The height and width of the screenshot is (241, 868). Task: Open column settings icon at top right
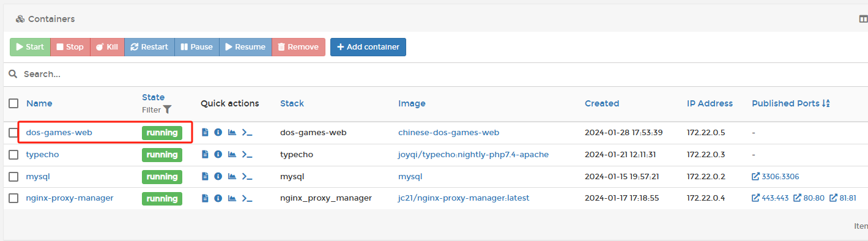863,19
